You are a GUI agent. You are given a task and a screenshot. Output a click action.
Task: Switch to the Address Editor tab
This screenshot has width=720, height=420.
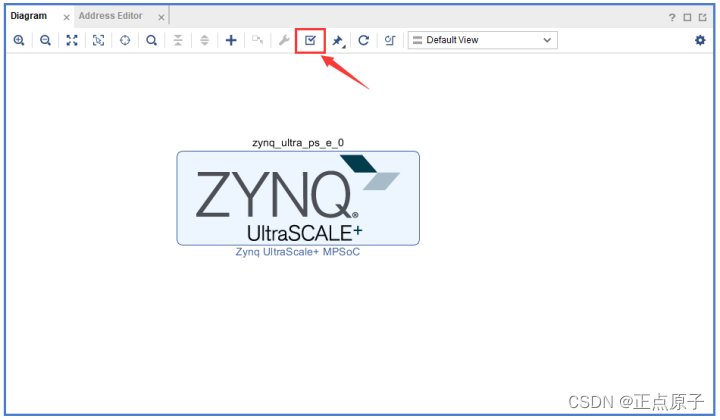click(111, 16)
